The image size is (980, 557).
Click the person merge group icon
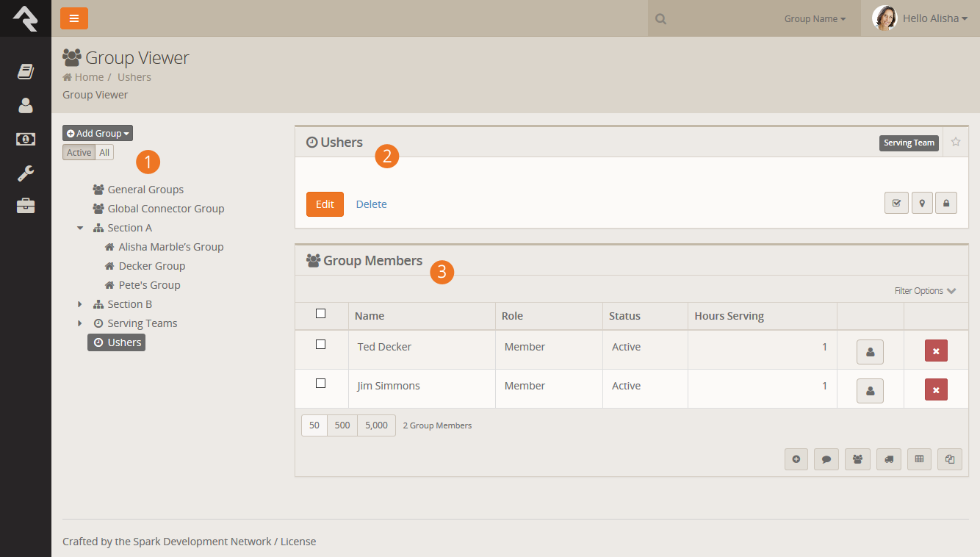coord(857,459)
